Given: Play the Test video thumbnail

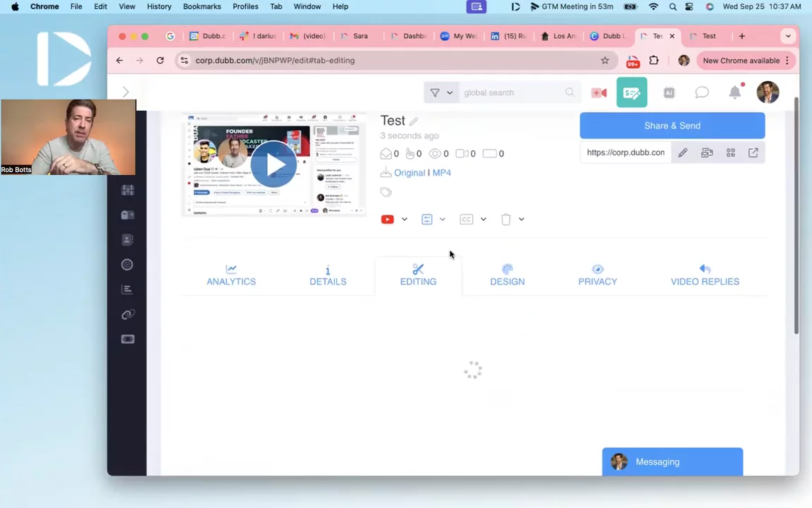Looking at the screenshot, I should [273, 164].
